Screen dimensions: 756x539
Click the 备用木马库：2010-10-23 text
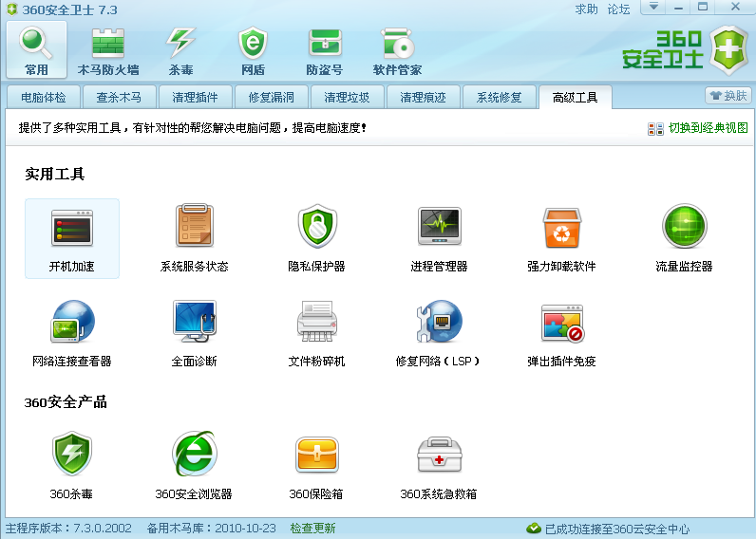point(212,529)
